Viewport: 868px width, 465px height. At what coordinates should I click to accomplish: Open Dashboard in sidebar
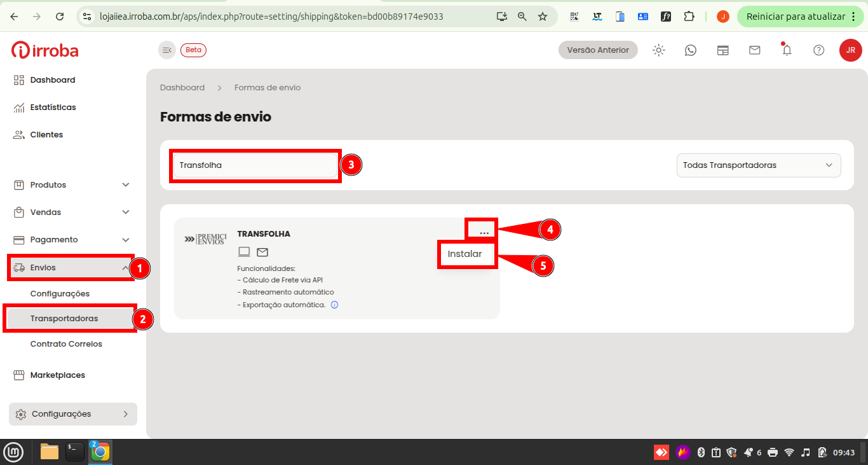[53, 80]
